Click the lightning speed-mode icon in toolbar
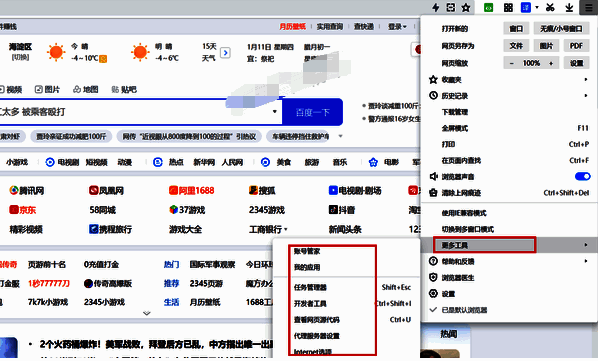Viewport: 598px width, 361px height. click(436, 7)
